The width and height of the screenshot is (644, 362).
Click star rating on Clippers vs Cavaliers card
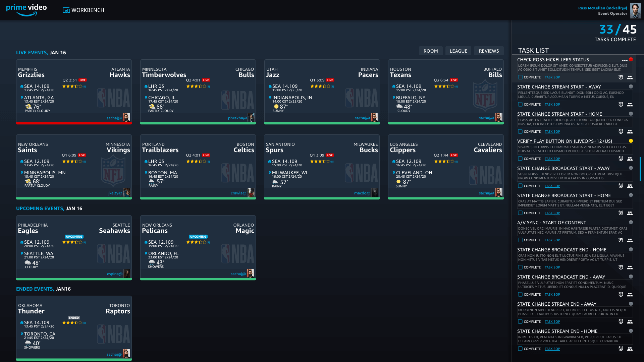(444, 162)
